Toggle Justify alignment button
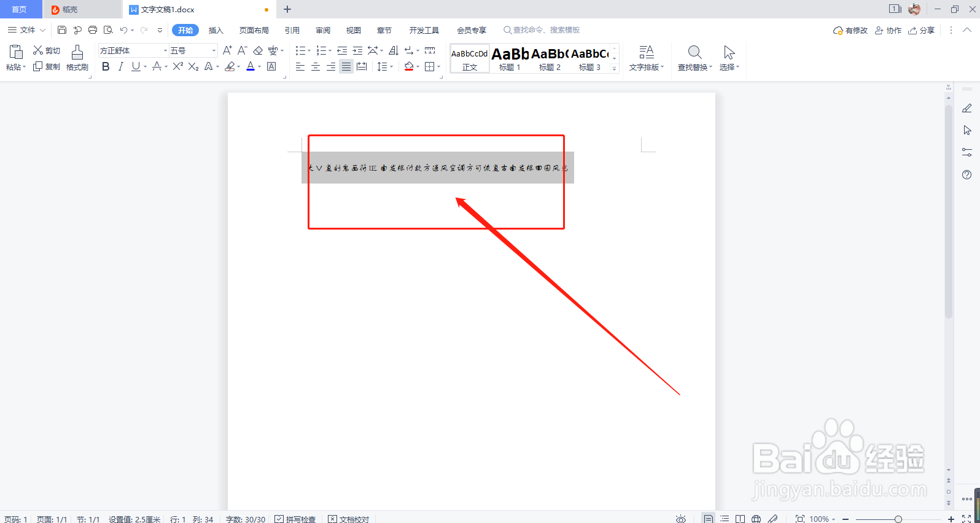This screenshot has width=980, height=523. pos(346,66)
